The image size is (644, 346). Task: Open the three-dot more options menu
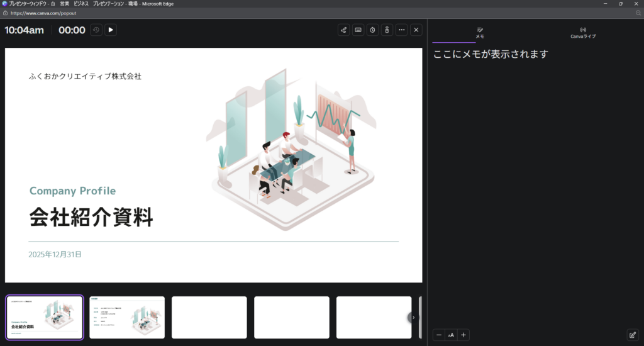pyautogui.click(x=401, y=30)
